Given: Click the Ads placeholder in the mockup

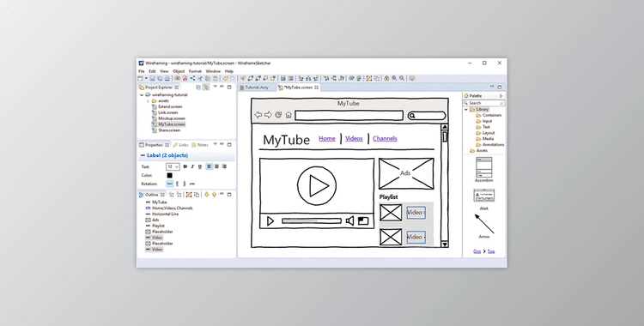Looking at the screenshot, I should (x=406, y=173).
